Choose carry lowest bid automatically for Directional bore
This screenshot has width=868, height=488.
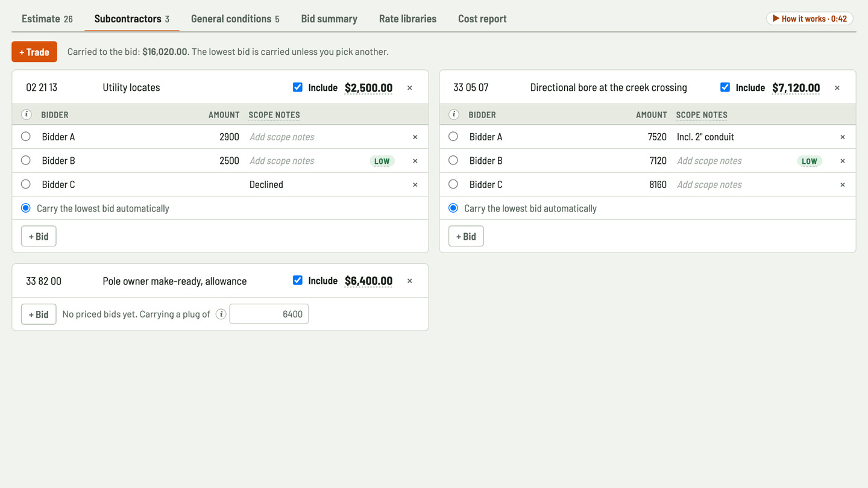(453, 208)
